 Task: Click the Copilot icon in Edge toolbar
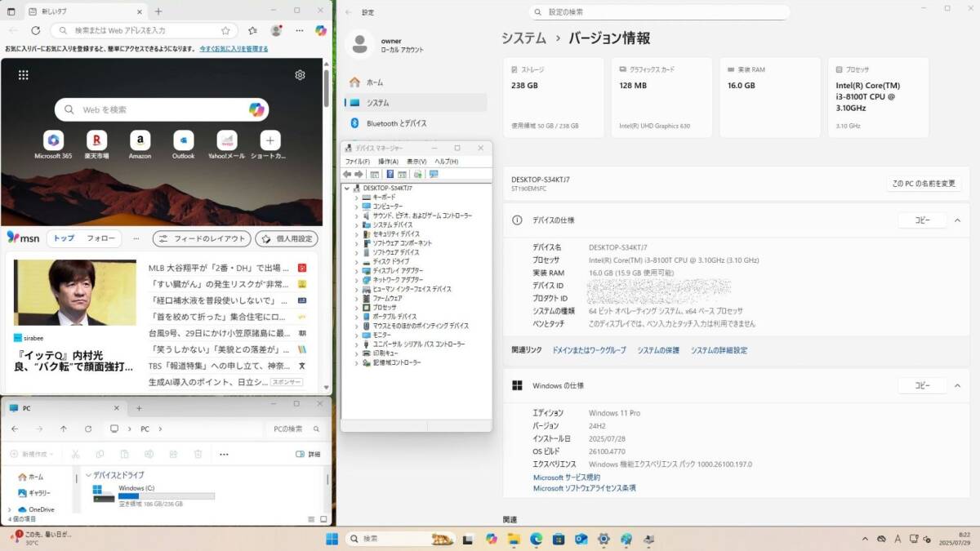(321, 30)
